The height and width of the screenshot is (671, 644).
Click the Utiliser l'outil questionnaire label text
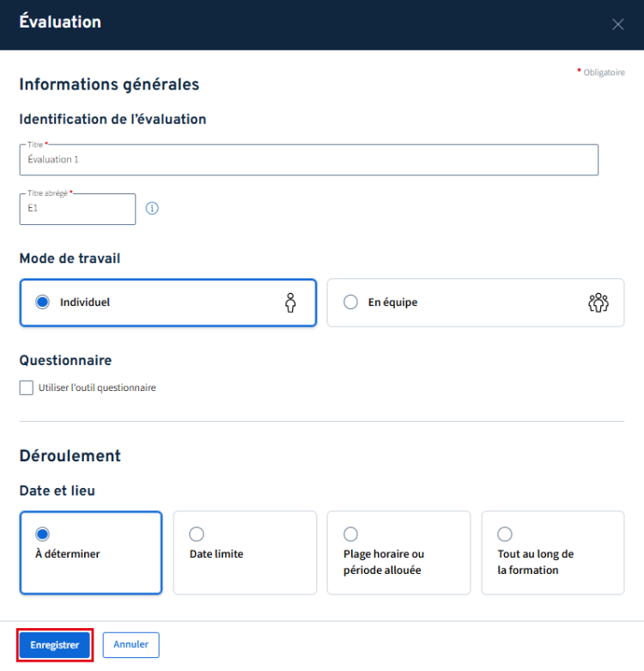click(x=97, y=387)
